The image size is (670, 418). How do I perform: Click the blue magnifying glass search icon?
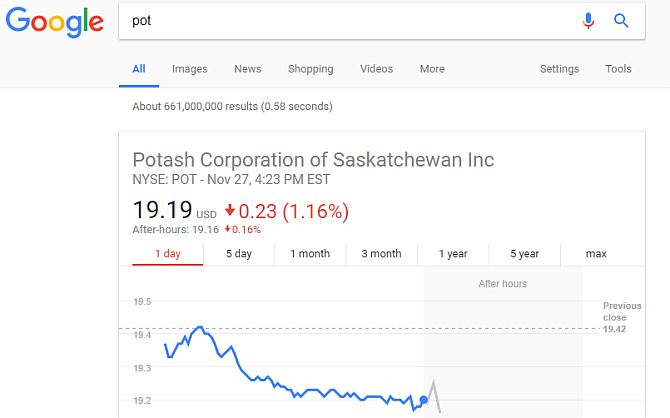621,20
